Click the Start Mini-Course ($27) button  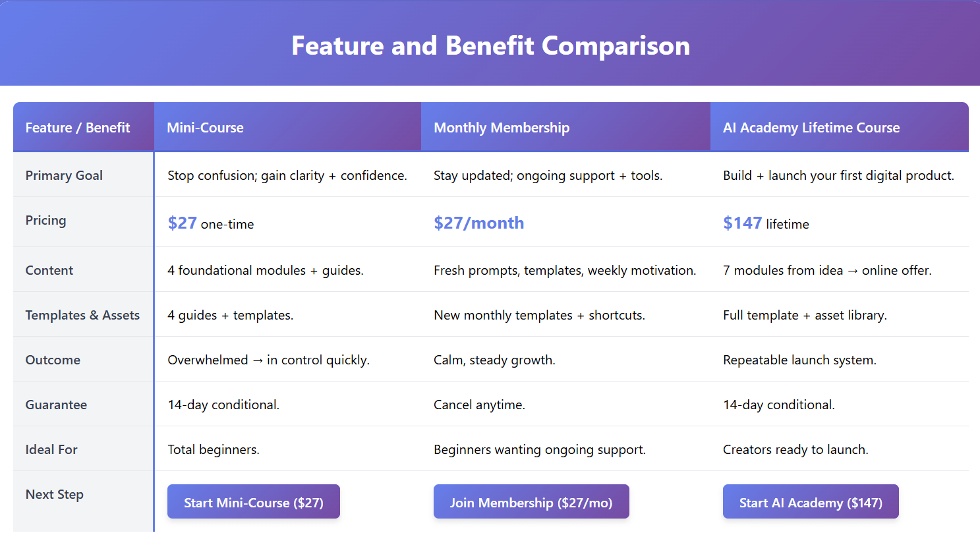coord(253,502)
